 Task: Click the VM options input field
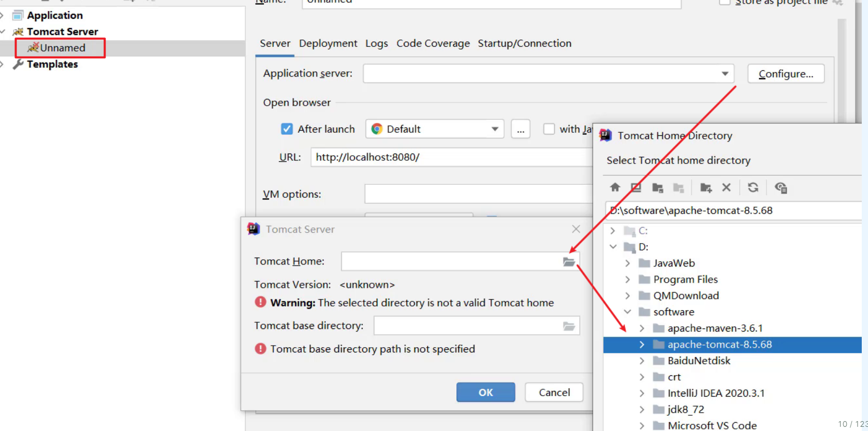click(478, 194)
